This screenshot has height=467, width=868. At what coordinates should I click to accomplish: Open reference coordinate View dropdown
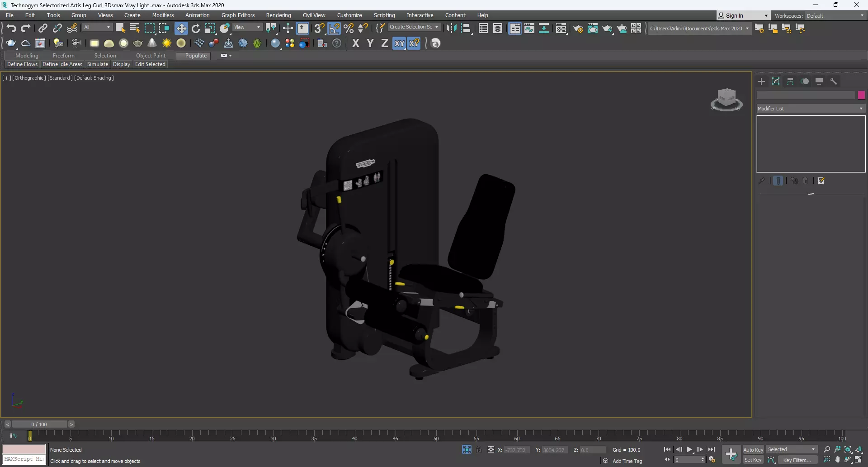click(247, 27)
